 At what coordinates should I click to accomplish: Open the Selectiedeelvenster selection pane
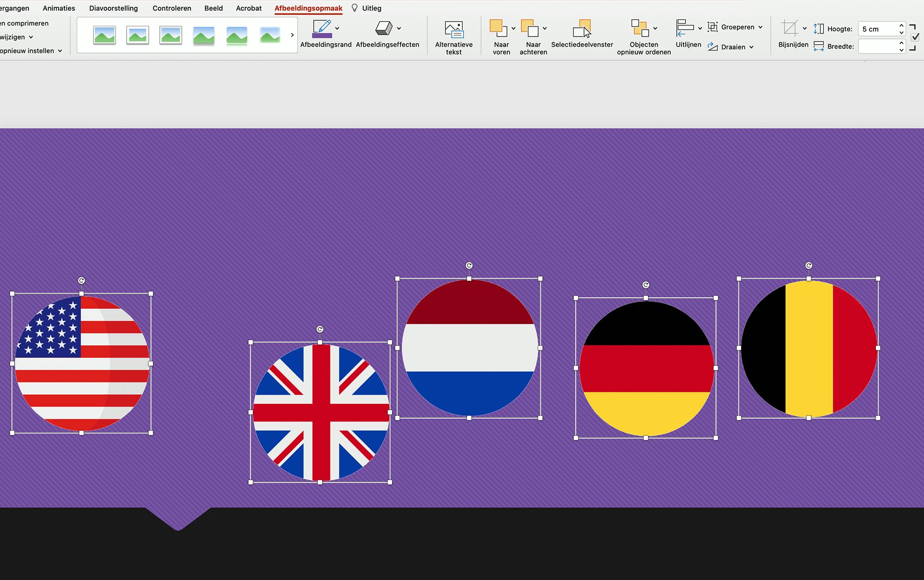pyautogui.click(x=582, y=29)
